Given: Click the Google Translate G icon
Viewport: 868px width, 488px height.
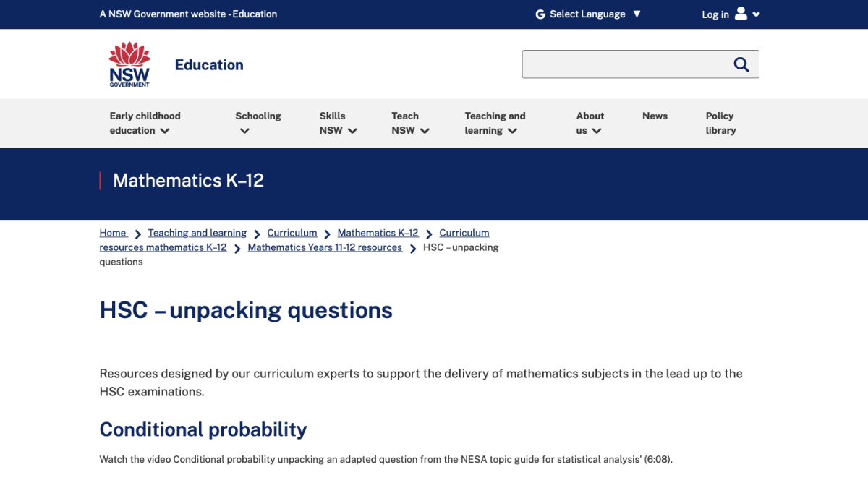Looking at the screenshot, I should pyautogui.click(x=539, y=14).
